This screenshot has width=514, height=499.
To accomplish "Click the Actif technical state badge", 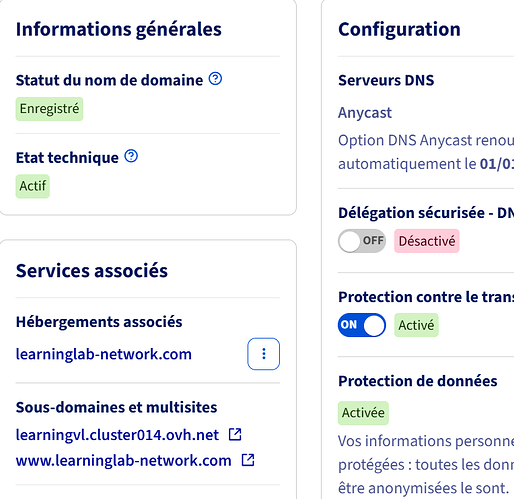I will [x=33, y=186].
